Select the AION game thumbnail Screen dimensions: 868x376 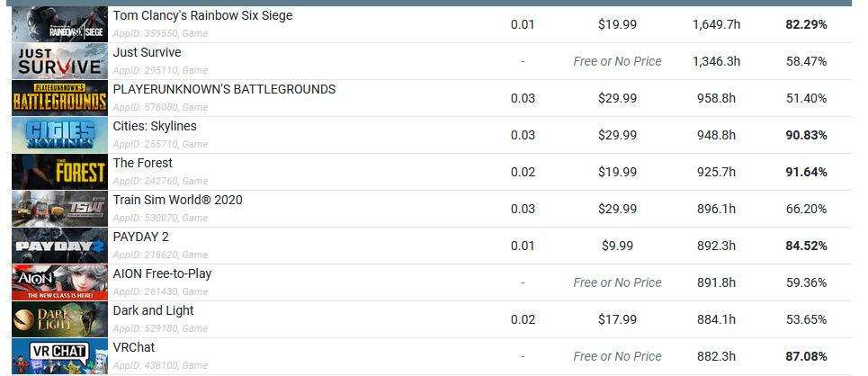tap(59, 282)
